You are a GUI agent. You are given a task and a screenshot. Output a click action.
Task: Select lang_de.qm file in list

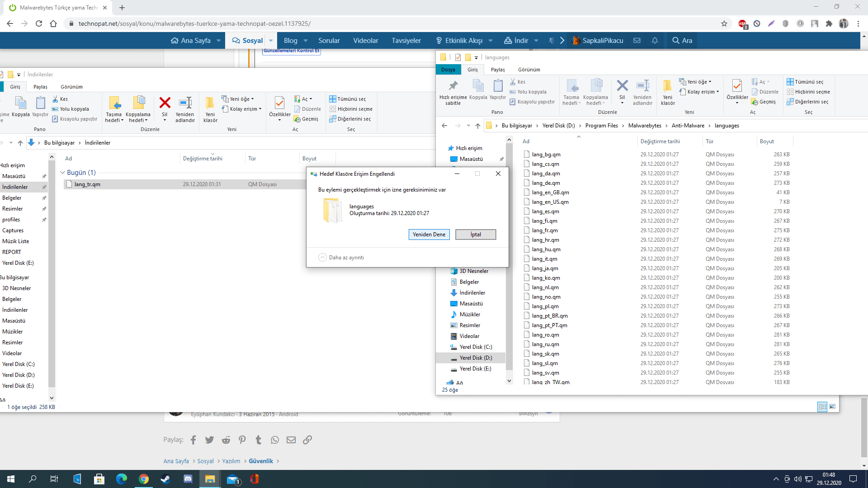546,183
